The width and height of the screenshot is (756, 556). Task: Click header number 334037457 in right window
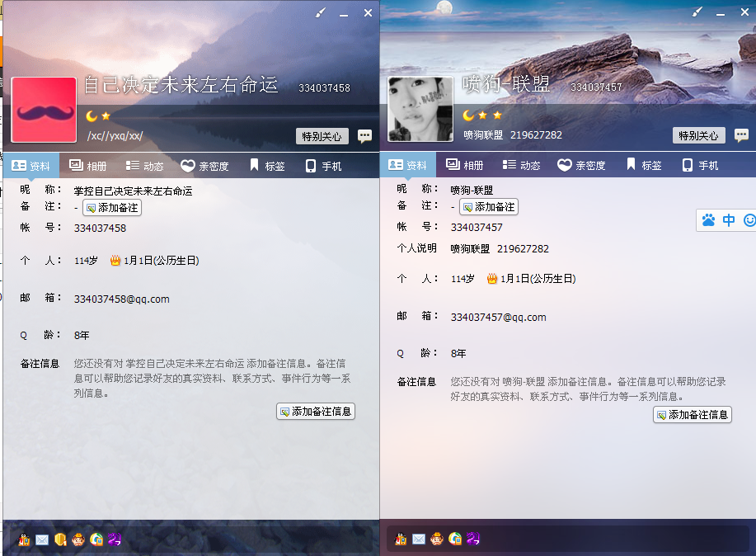596,87
